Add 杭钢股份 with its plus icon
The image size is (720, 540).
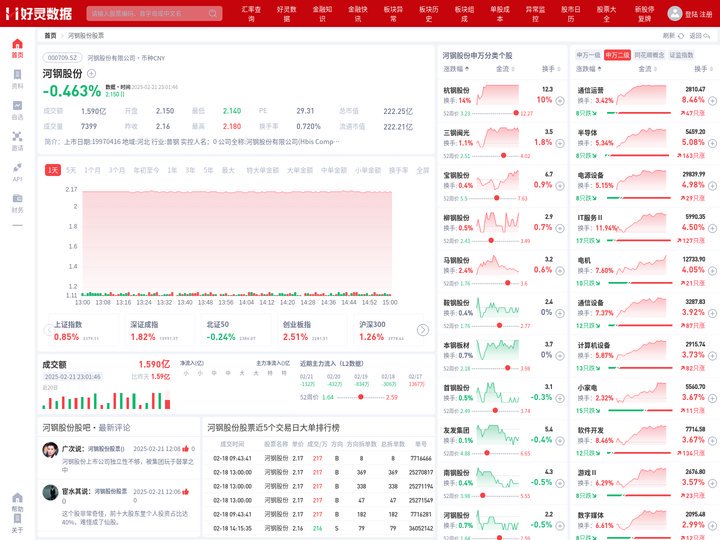560,101
